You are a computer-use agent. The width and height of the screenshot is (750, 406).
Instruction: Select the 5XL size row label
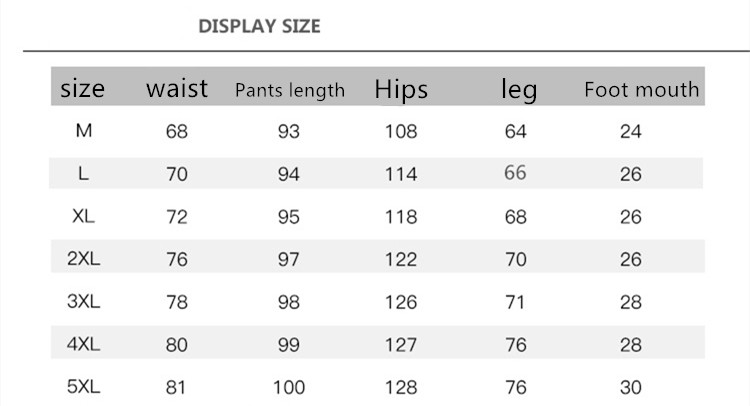pos(83,386)
